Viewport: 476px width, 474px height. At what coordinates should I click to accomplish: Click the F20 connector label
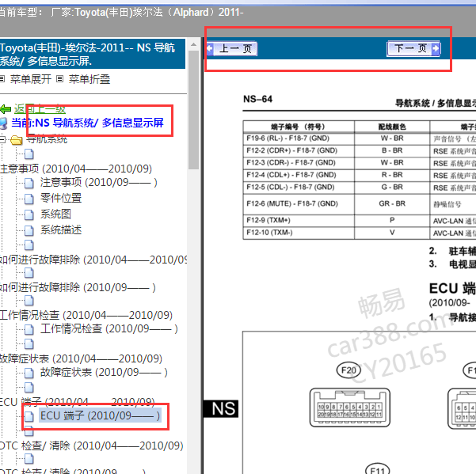[348, 370]
